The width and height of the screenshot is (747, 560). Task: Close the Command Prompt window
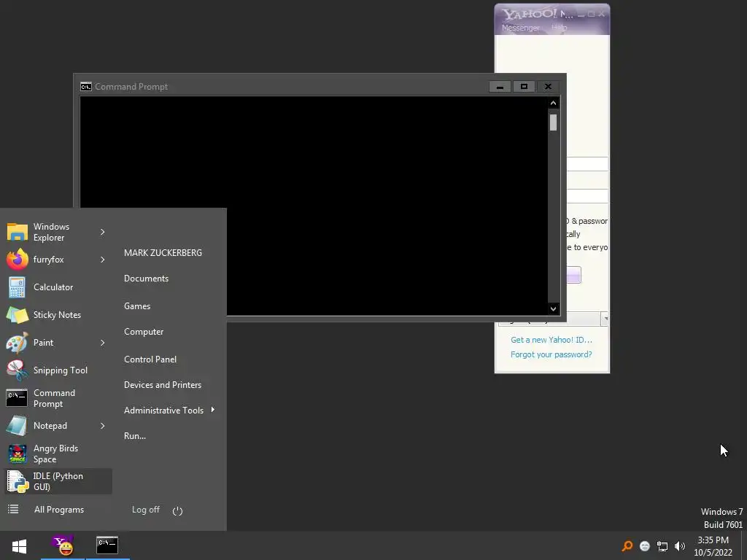tap(548, 87)
